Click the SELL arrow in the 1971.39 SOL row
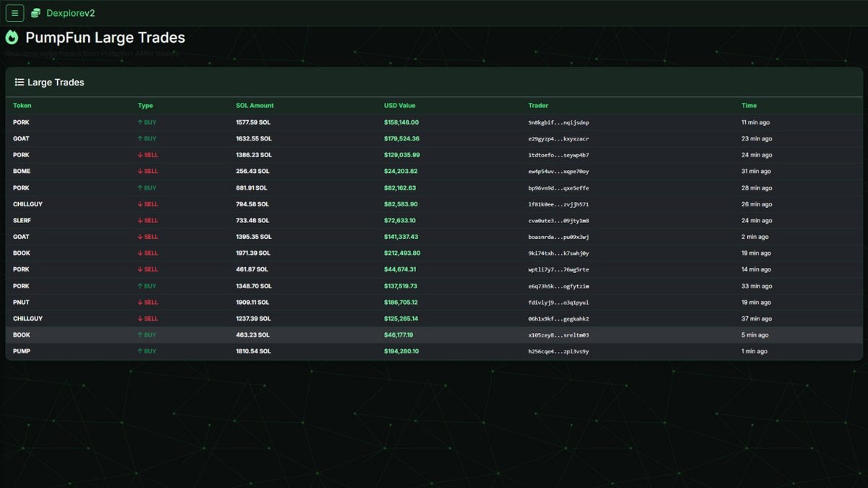 click(140, 253)
